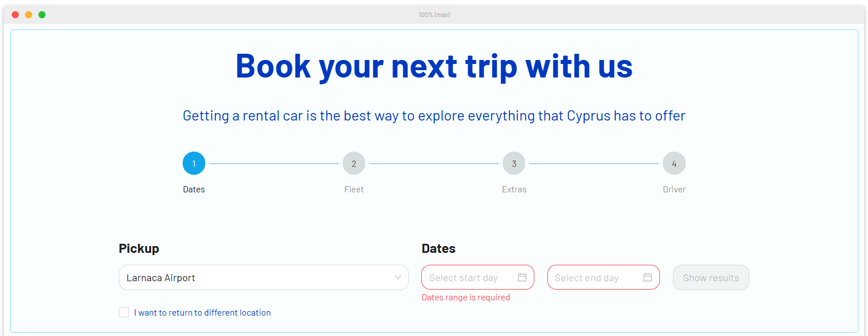Enable return to different location checkbox
The height and width of the screenshot is (336, 868).
[124, 312]
